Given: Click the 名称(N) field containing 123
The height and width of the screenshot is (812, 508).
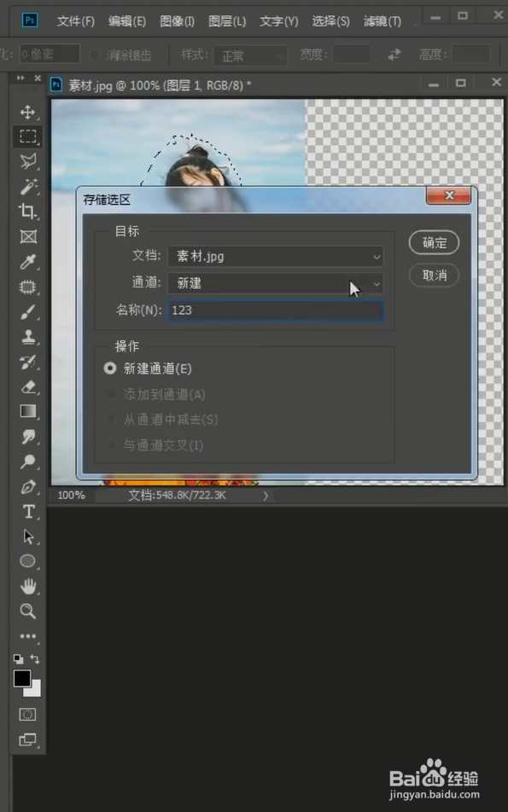Looking at the screenshot, I should coord(275,310).
